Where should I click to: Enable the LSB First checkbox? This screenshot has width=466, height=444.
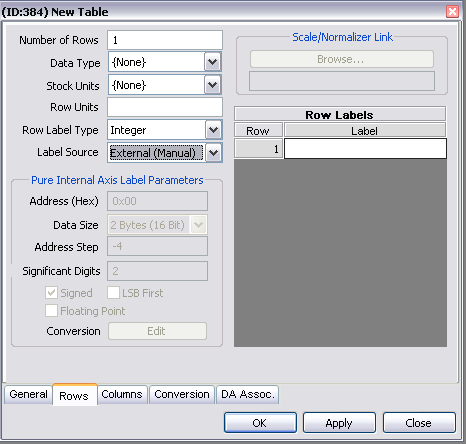113,293
